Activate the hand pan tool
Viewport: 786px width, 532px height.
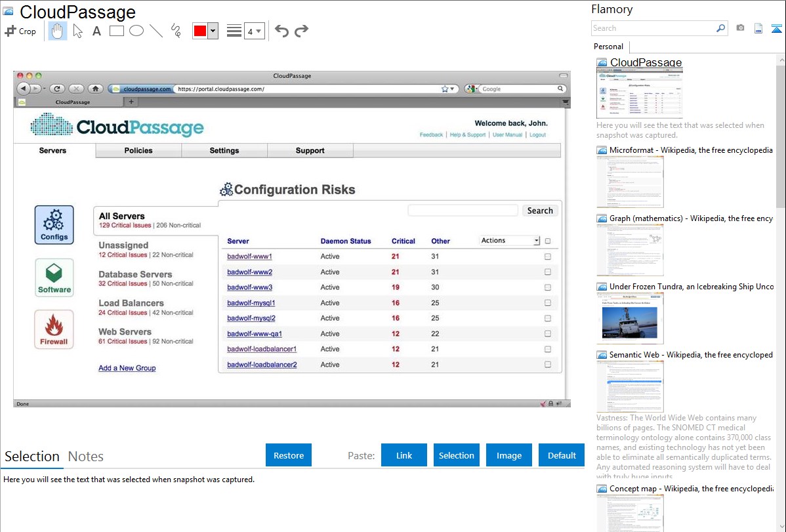coord(58,31)
